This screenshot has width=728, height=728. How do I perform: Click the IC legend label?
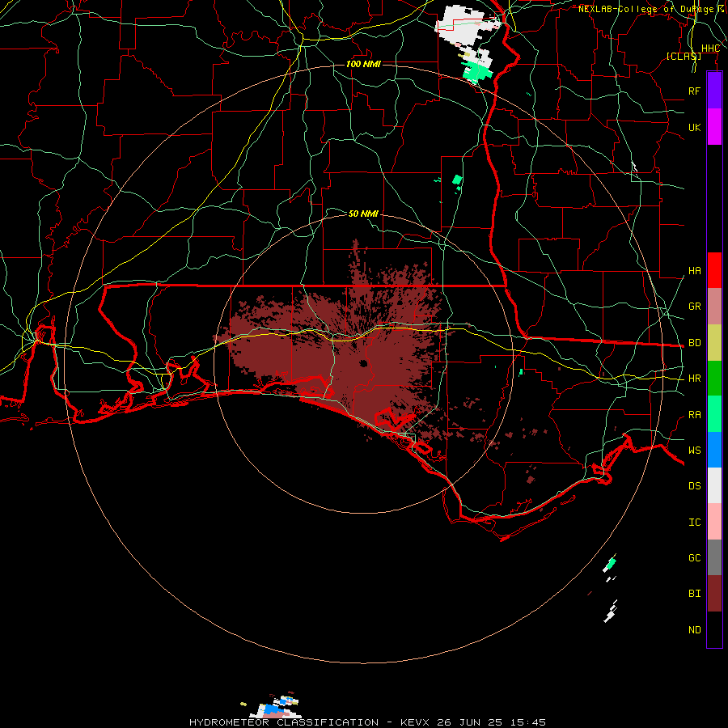tap(694, 522)
